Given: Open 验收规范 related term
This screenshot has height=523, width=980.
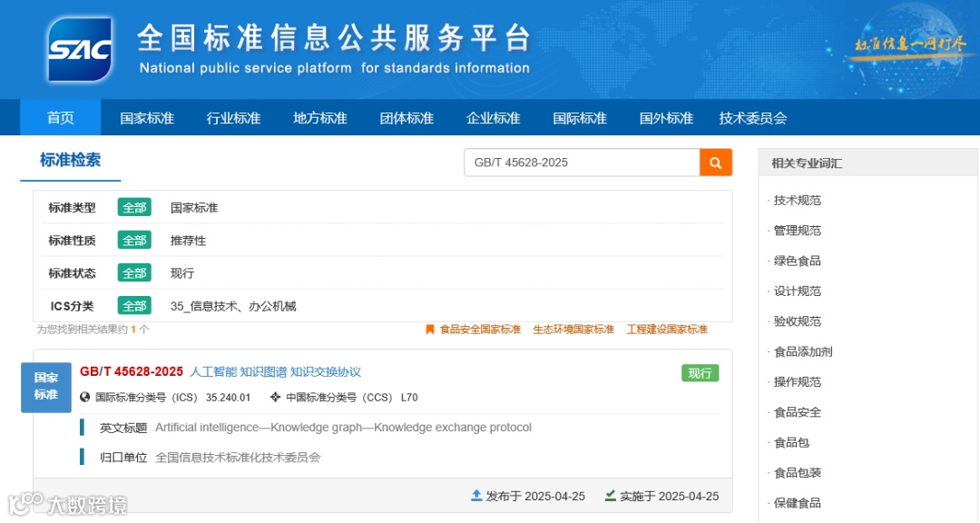Looking at the screenshot, I should tap(797, 321).
